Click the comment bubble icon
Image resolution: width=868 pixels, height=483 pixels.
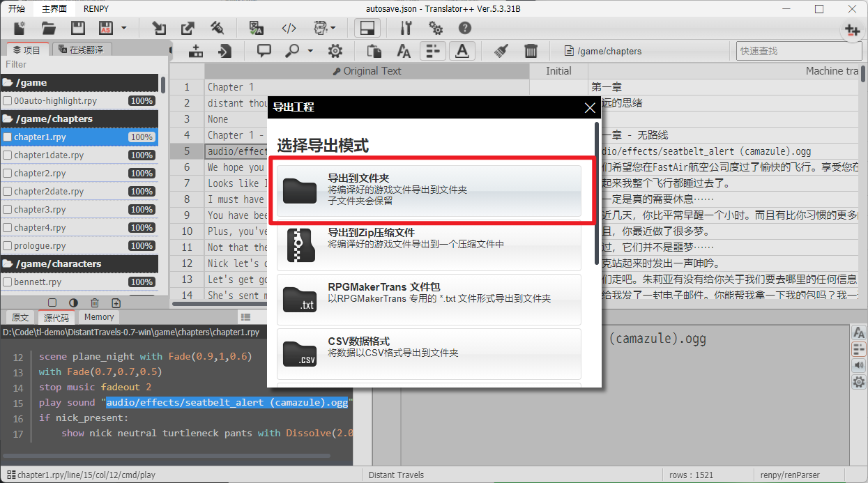click(264, 51)
